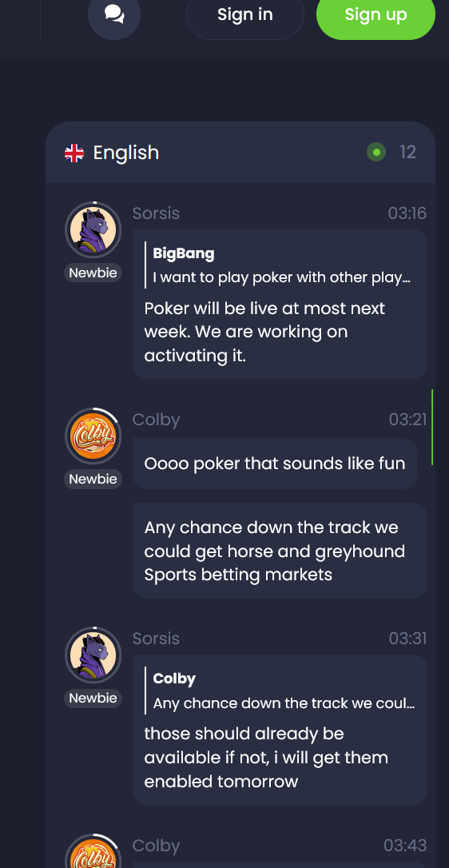Click the green chat scrollbar indicator

[x=432, y=427]
